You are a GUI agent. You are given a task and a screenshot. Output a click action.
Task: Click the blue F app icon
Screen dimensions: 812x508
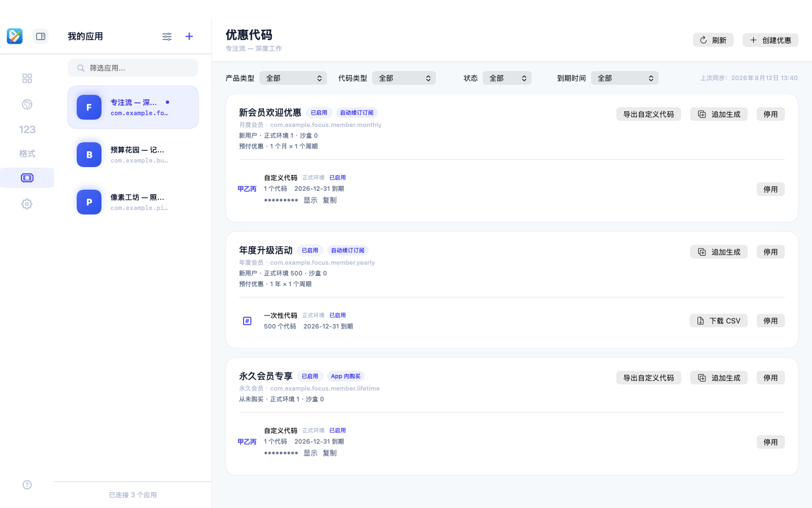(89, 107)
